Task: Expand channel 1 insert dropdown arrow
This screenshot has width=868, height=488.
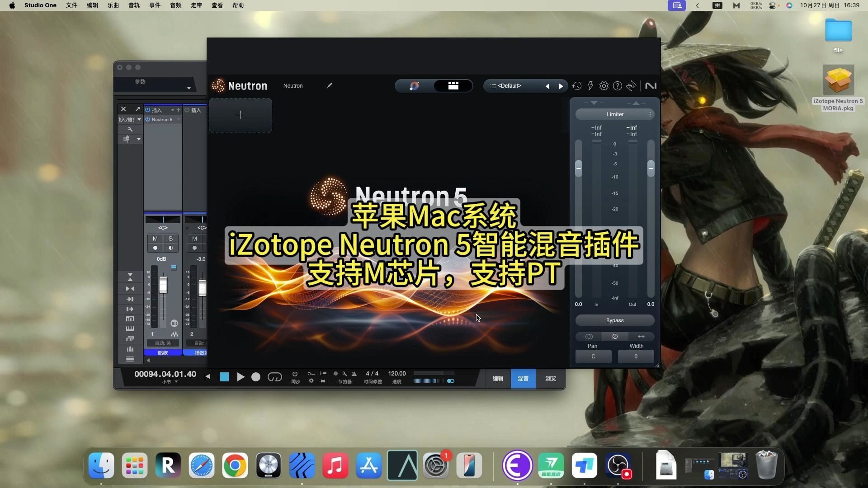Action: 172,110
